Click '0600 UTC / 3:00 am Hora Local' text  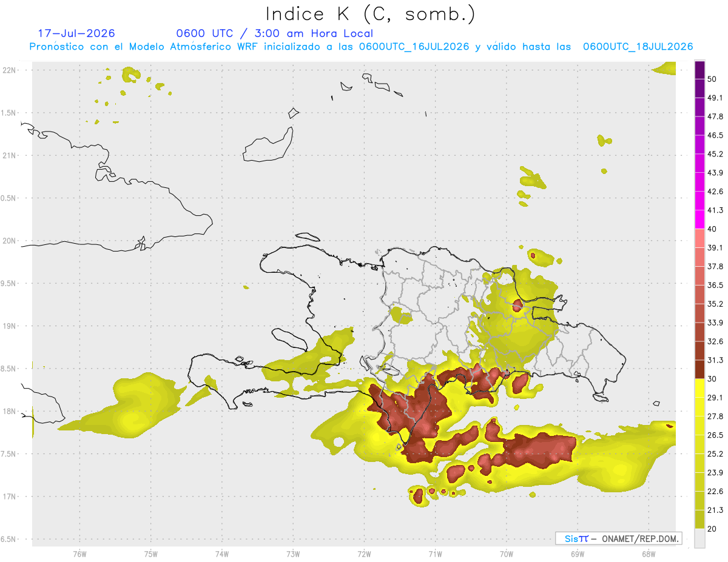pyautogui.click(x=275, y=34)
